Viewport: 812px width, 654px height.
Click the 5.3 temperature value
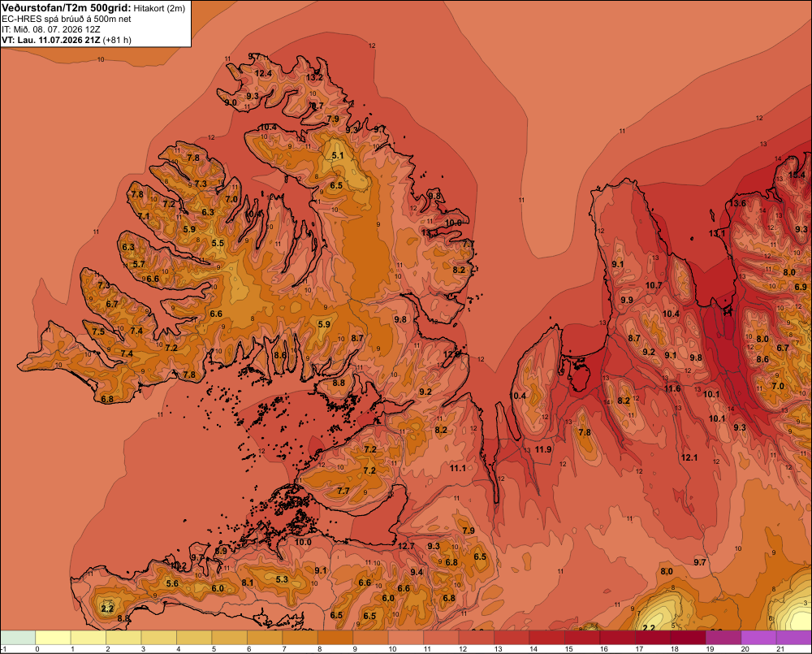(x=282, y=579)
